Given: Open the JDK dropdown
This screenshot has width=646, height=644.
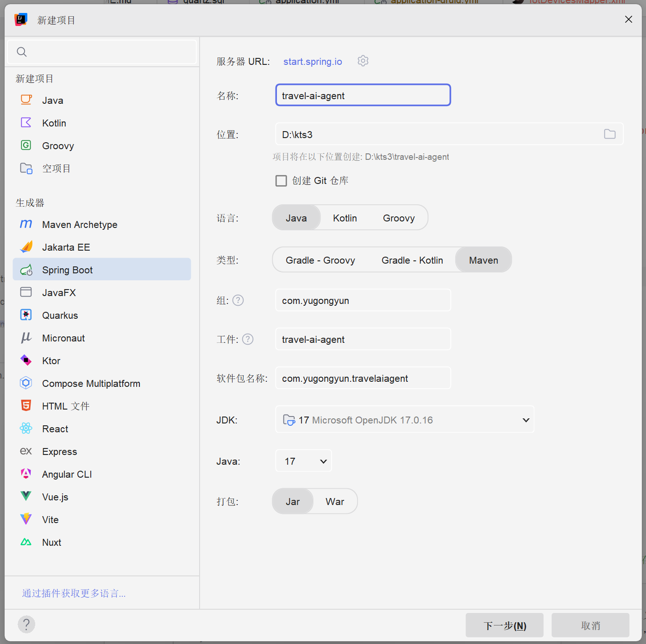Looking at the screenshot, I should pyautogui.click(x=405, y=420).
